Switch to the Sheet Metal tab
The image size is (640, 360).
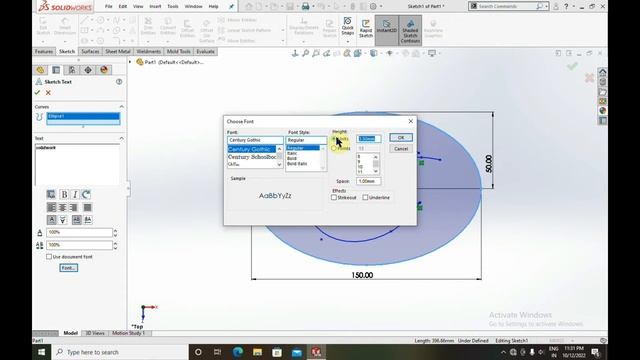pyautogui.click(x=118, y=51)
